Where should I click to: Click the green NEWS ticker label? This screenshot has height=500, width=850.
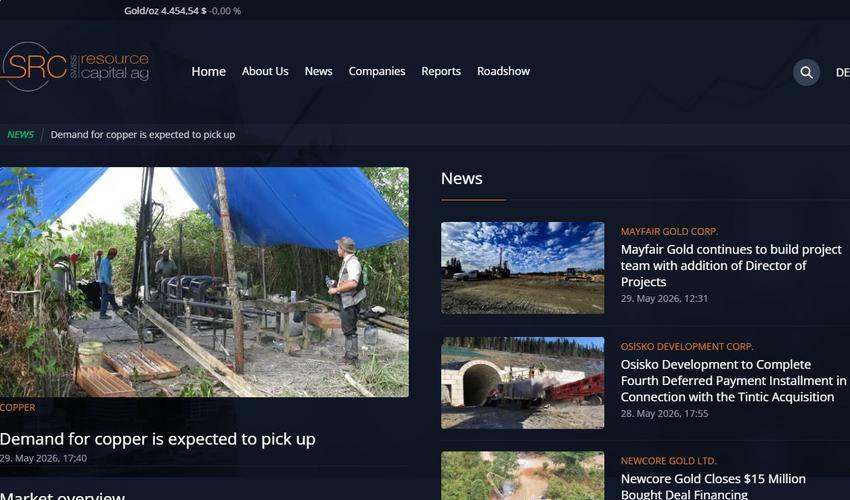[x=21, y=134]
